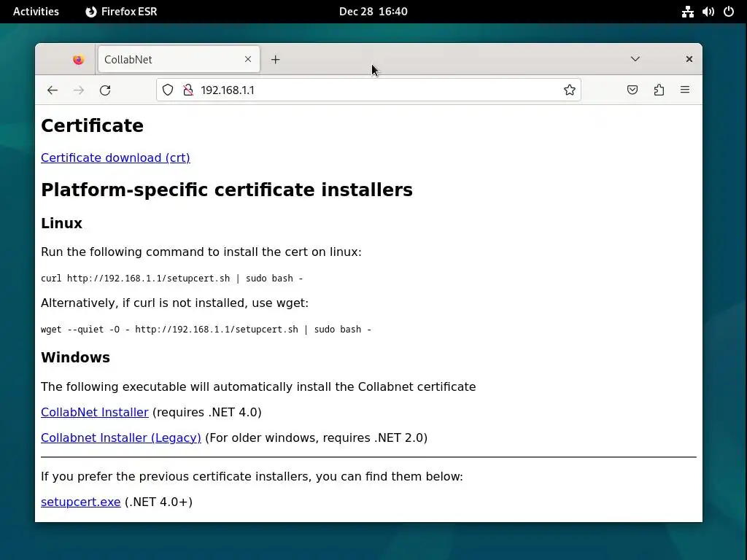Open the clock showing Dec 28 16:40

coord(373,12)
